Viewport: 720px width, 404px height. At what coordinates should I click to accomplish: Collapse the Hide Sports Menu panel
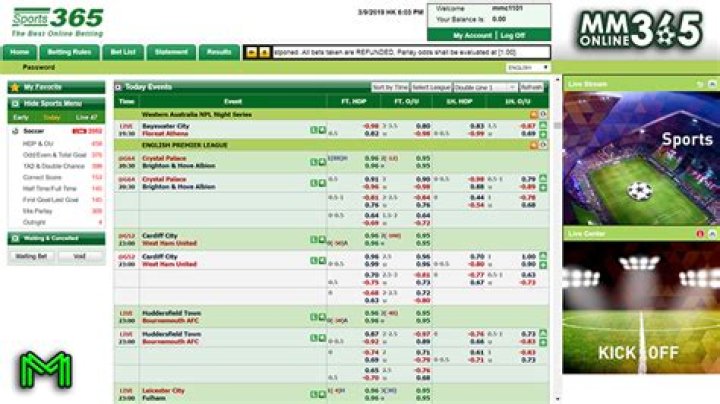pos(15,104)
